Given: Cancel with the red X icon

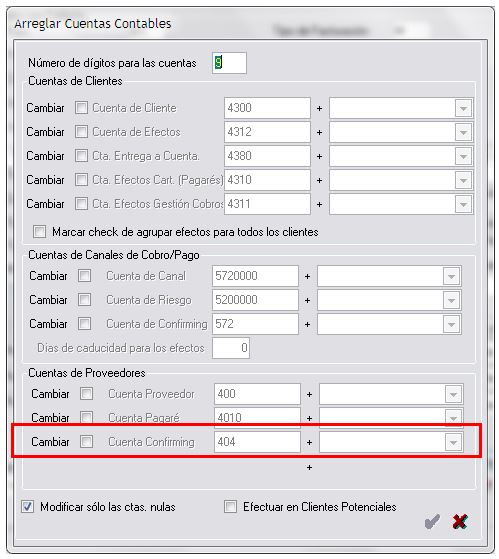Looking at the screenshot, I should pyautogui.click(x=460, y=522).
